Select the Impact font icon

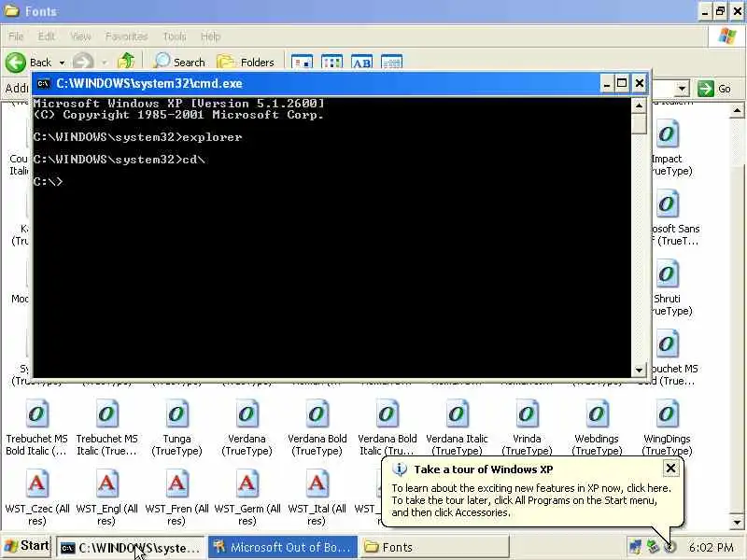(x=667, y=134)
